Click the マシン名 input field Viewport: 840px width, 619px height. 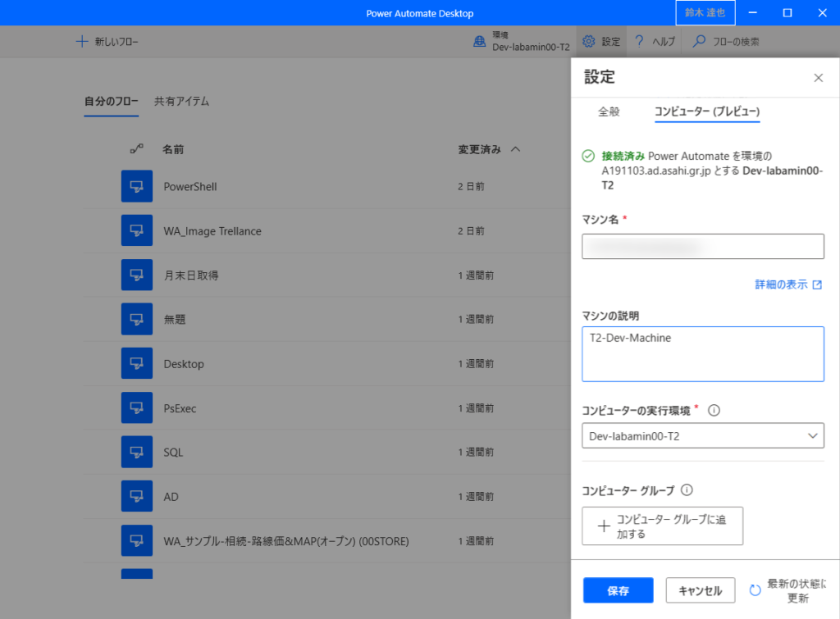[703, 246]
